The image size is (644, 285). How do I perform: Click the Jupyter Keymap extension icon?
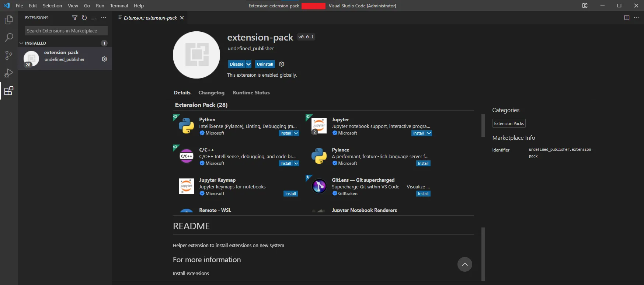point(186,187)
